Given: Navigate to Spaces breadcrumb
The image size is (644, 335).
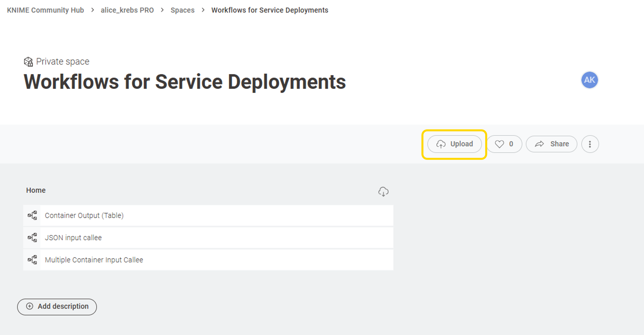Looking at the screenshot, I should tap(183, 10).
